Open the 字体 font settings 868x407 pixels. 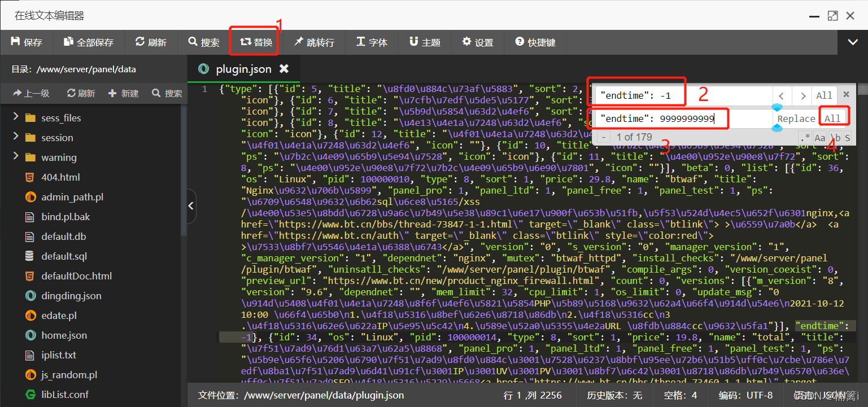(x=372, y=42)
